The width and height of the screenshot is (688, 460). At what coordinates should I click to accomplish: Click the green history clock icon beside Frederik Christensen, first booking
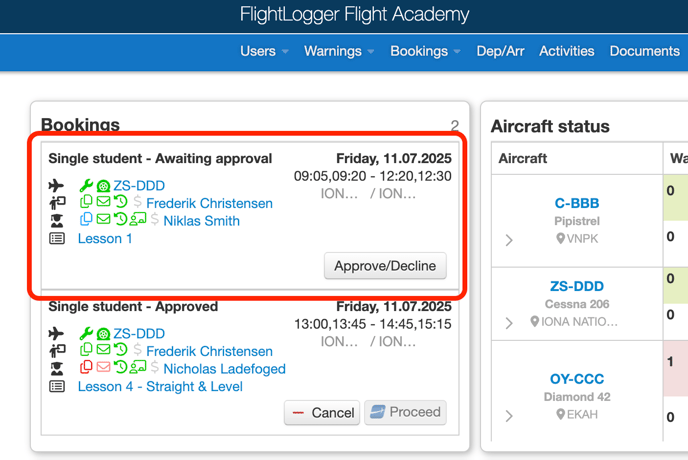120,201
